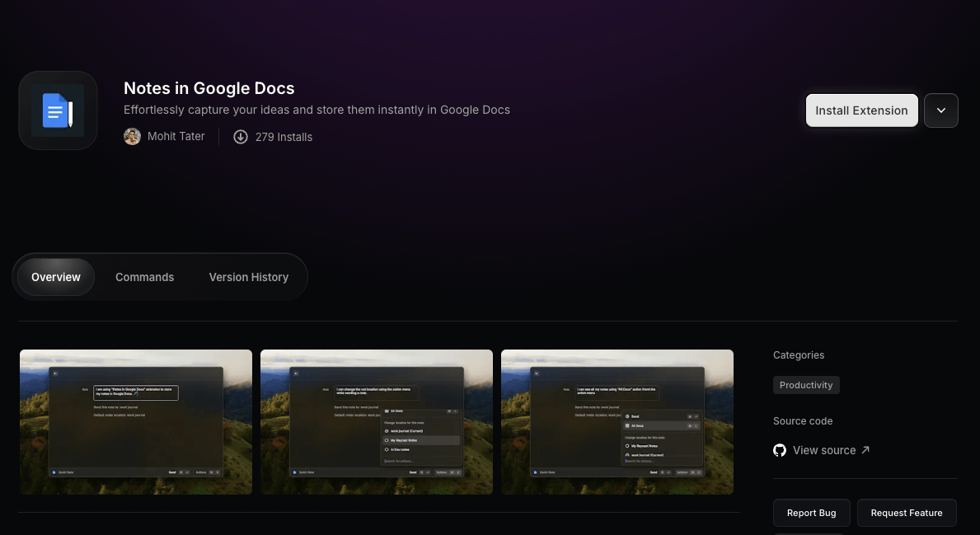980x535 pixels.
Task: Open the Version History tab
Action: (249, 277)
